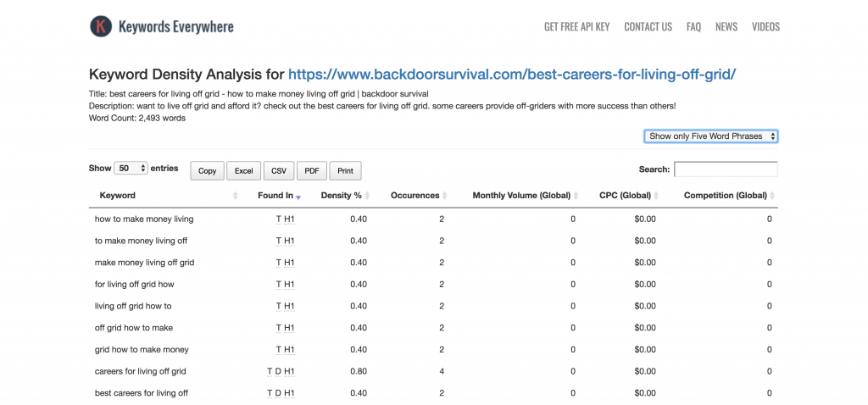Sort by Density % column

tap(341, 196)
